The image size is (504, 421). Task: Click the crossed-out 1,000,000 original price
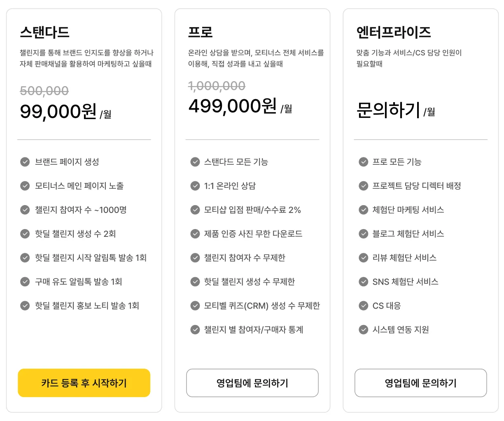point(217,86)
